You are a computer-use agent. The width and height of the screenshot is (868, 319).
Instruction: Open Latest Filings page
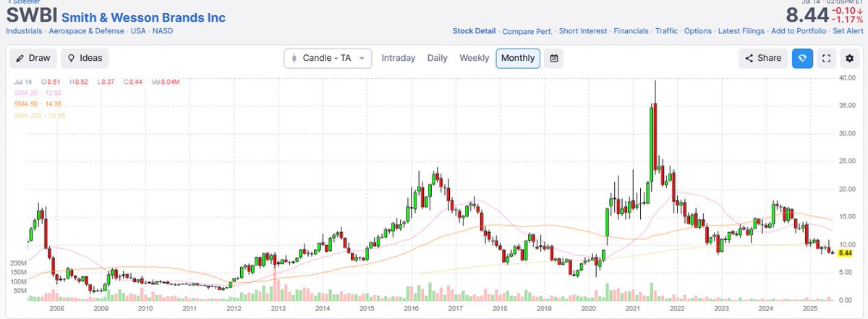tap(742, 31)
